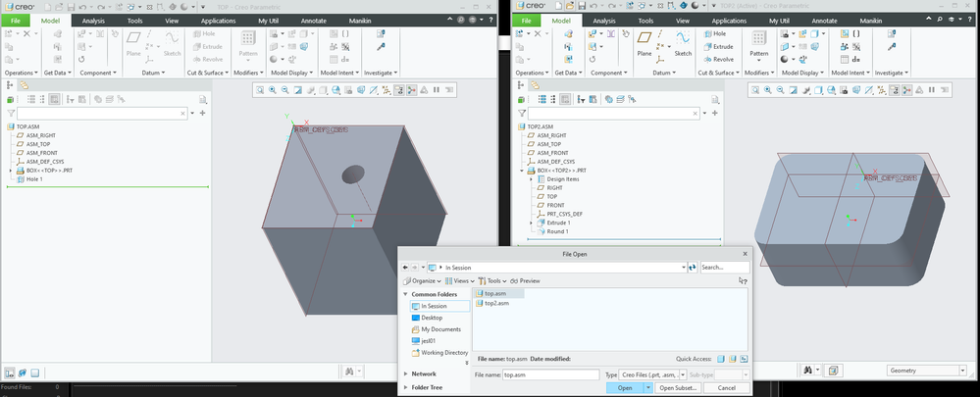This screenshot has width=980, height=397.
Task: Click the Desktop folder in Common Folders
Action: 433,318
